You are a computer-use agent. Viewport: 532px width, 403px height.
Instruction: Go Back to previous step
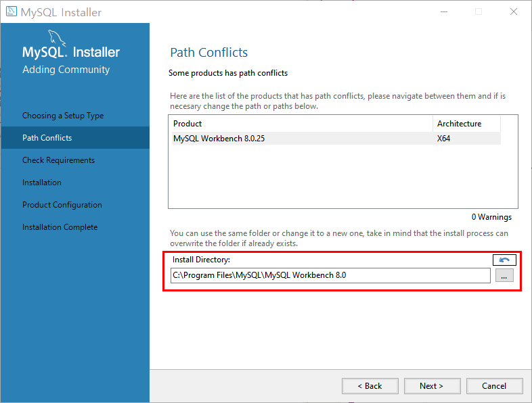[x=370, y=386]
